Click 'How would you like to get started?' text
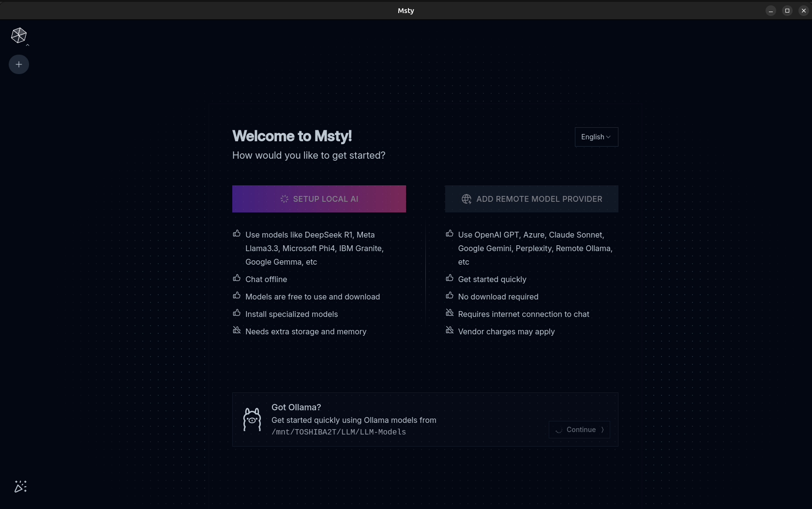 [309, 155]
